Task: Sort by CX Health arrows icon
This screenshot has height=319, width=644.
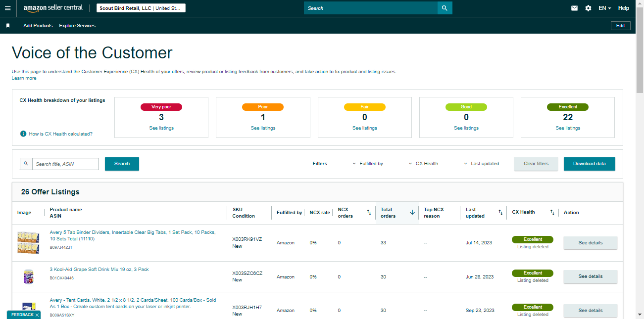Action: [552, 213]
